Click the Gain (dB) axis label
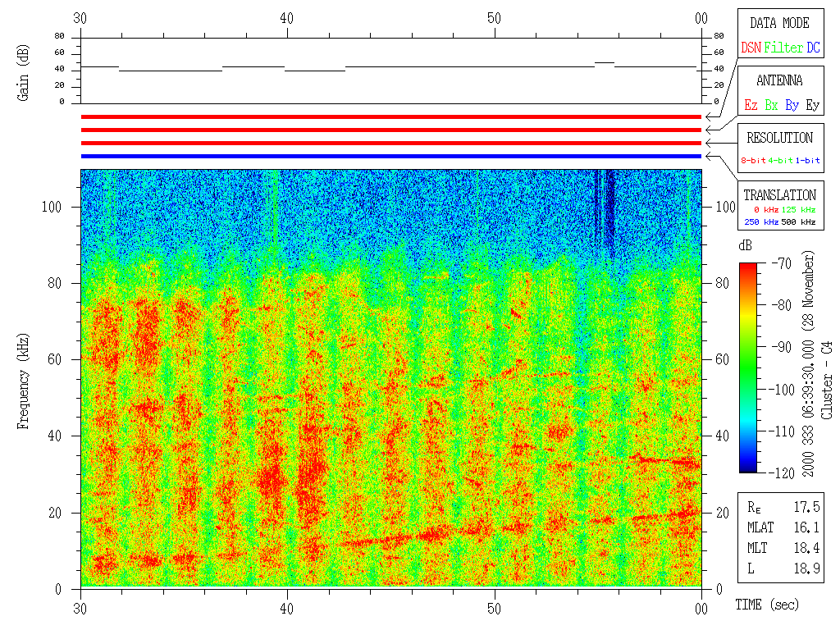Image resolution: width=840 pixels, height=630 pixels. tap(23, 72)
